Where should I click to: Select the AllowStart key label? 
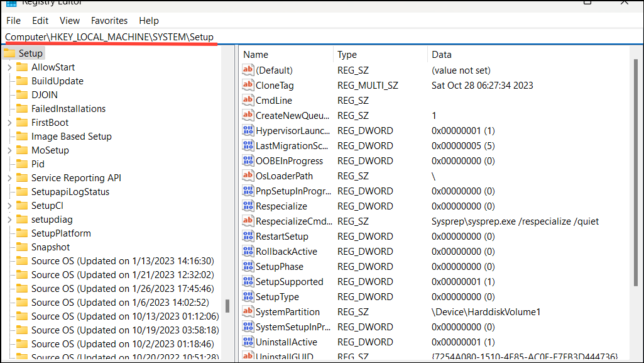coord(53,67)
